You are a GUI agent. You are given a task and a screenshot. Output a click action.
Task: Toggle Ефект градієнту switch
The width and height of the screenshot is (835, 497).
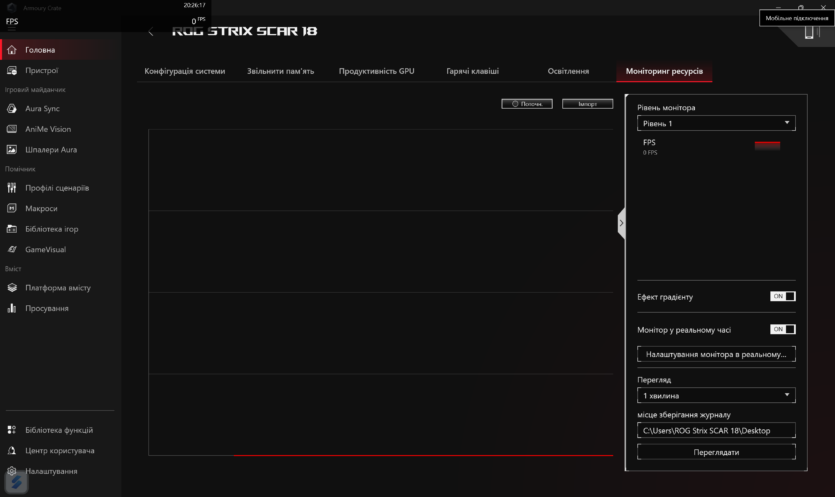coord(782,296)
